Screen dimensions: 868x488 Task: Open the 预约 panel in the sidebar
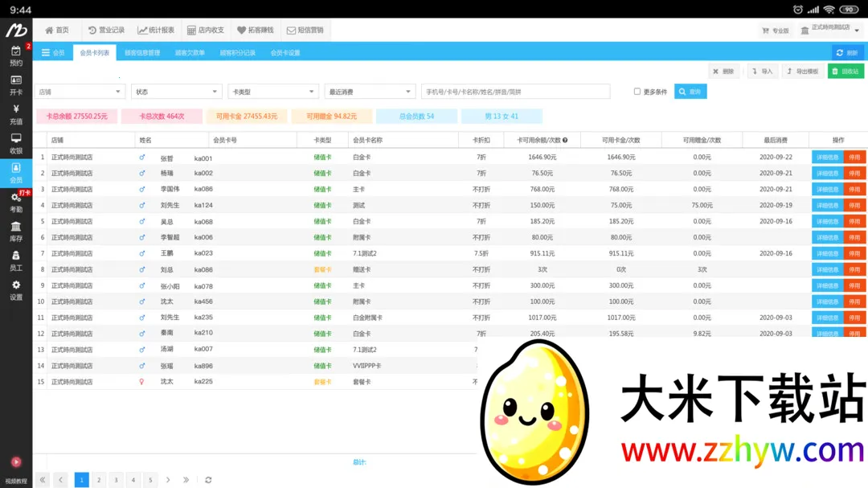tap(16, 56)
